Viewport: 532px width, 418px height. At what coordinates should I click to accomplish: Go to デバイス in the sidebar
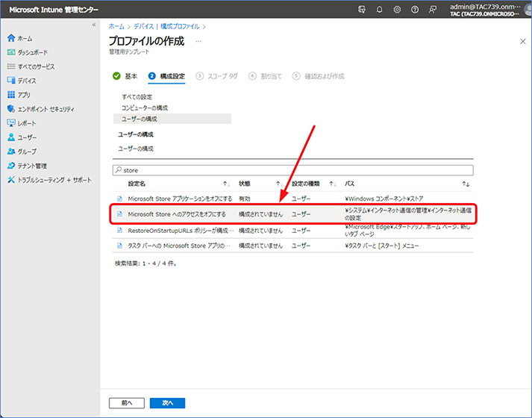click(22, 81)
